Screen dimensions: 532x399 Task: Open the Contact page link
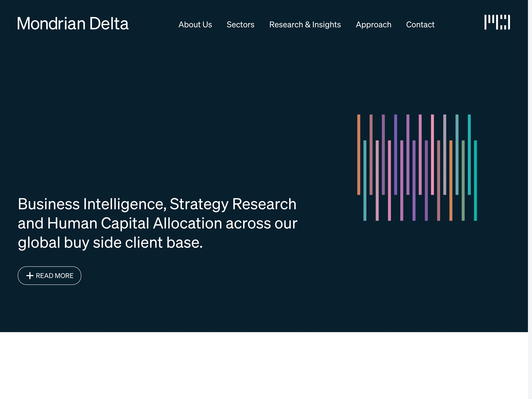pos(420,25)
